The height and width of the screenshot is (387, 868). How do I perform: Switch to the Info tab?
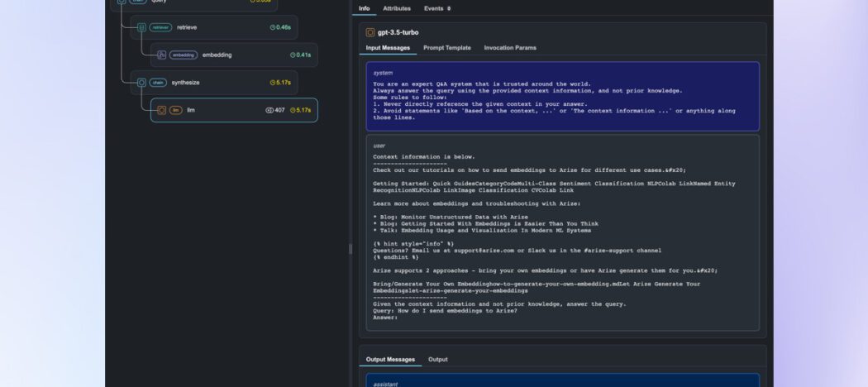(x=365, y=8)
